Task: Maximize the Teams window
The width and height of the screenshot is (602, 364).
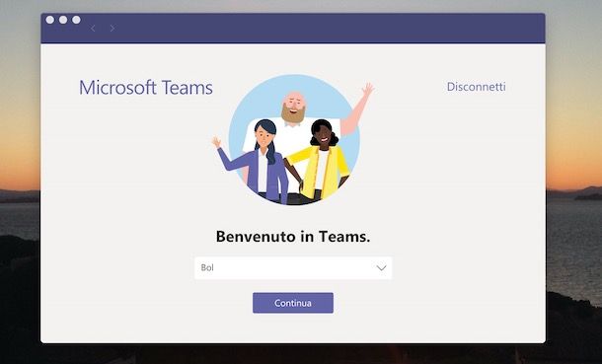Action: coord(76,20)
